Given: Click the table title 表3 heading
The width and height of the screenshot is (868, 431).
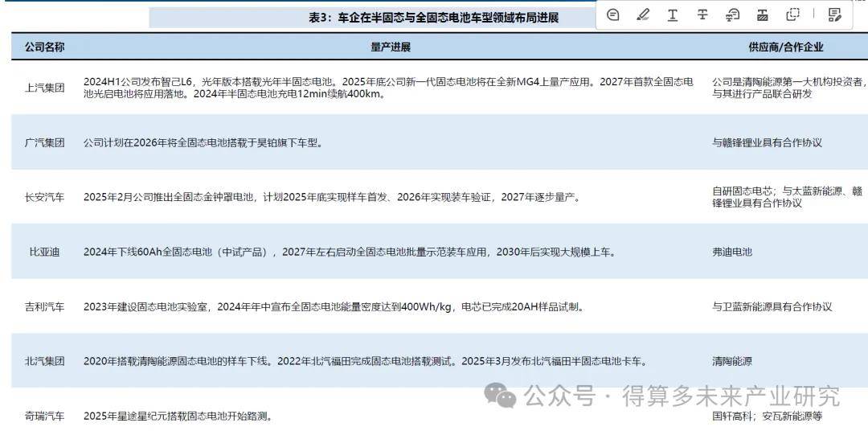Looking at the screenshot, I should 433,18.
